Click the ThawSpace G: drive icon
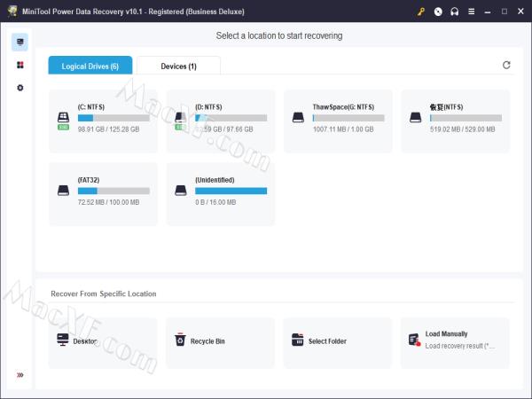This screenshot has height=399, width=532. (298, 118)
